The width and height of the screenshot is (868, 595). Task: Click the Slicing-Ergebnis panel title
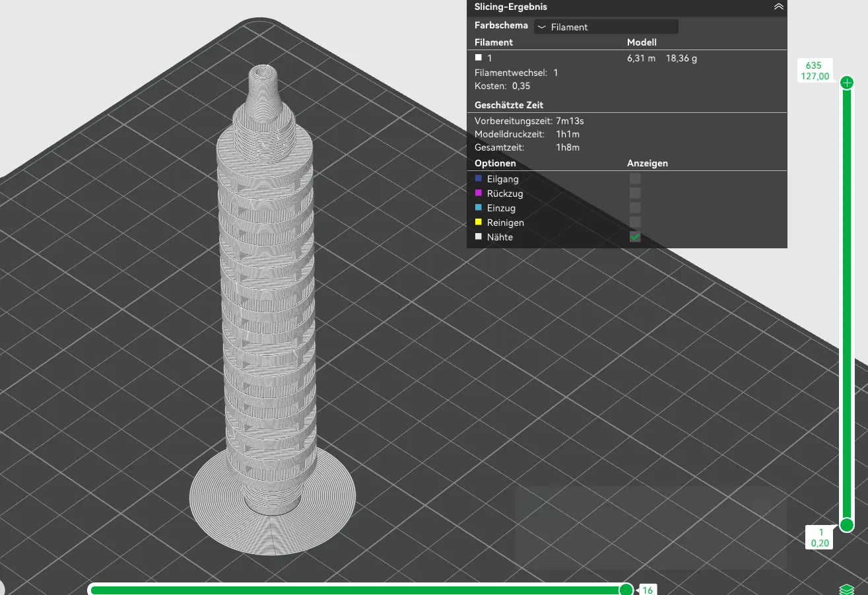tap(502, 7)
